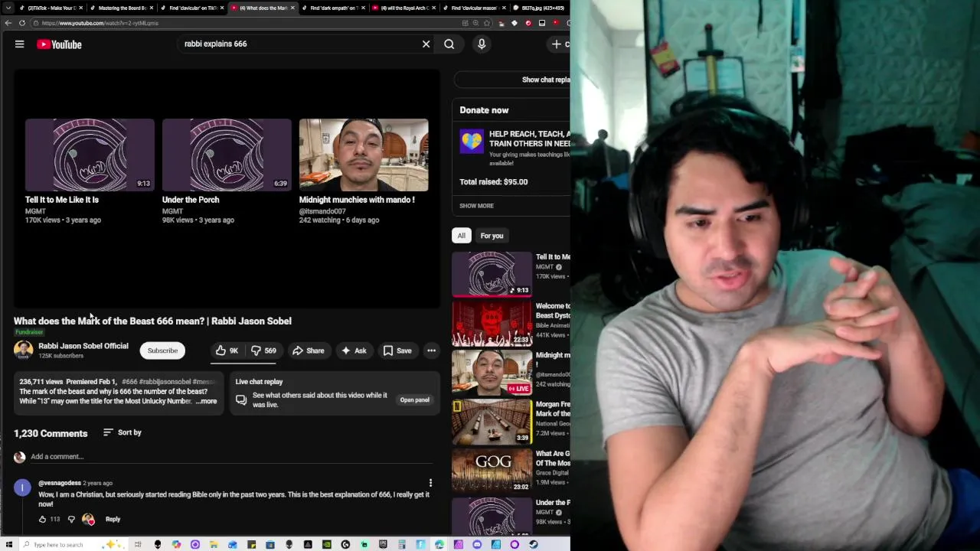
Task: Go back with the browser back arrow
Action: [8, 23]
